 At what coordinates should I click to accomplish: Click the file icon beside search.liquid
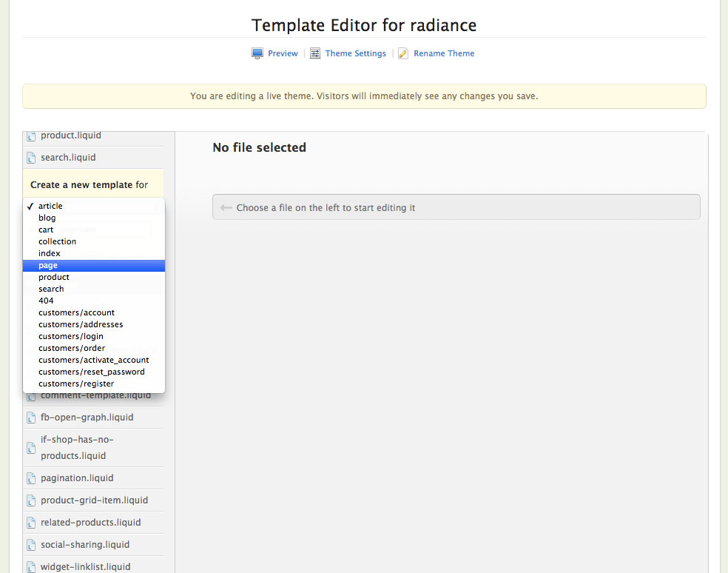tap(30, 158)
